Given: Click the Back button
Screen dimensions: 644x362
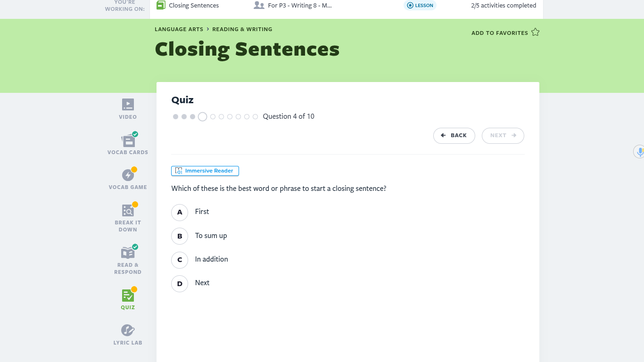Looking at the screenshot, I should click(454, 135).
